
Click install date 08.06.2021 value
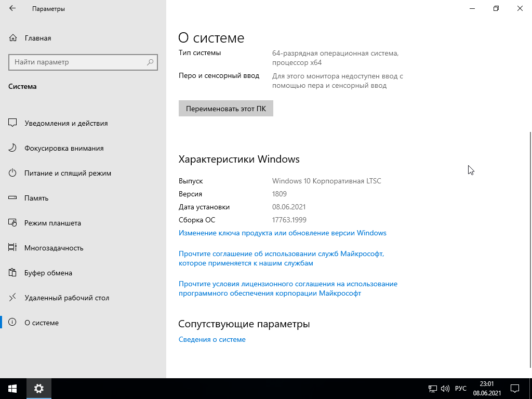pyautogui.click(x=289, y=207)
